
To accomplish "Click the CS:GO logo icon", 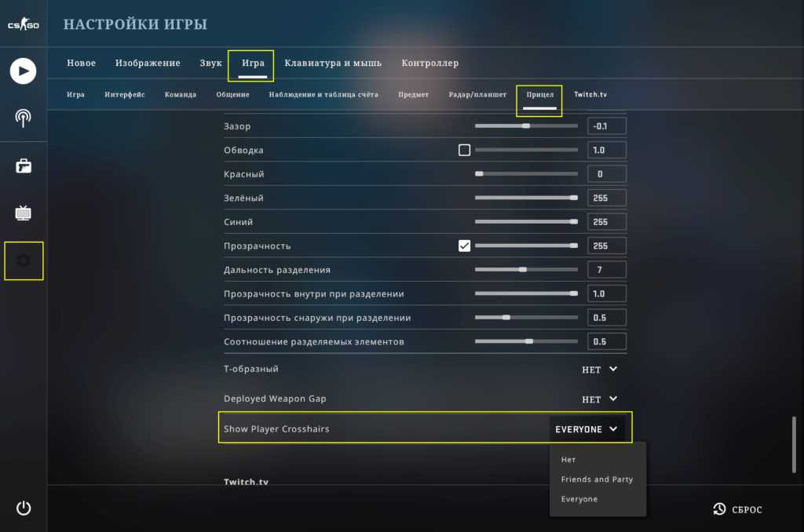I will [23, 24].
